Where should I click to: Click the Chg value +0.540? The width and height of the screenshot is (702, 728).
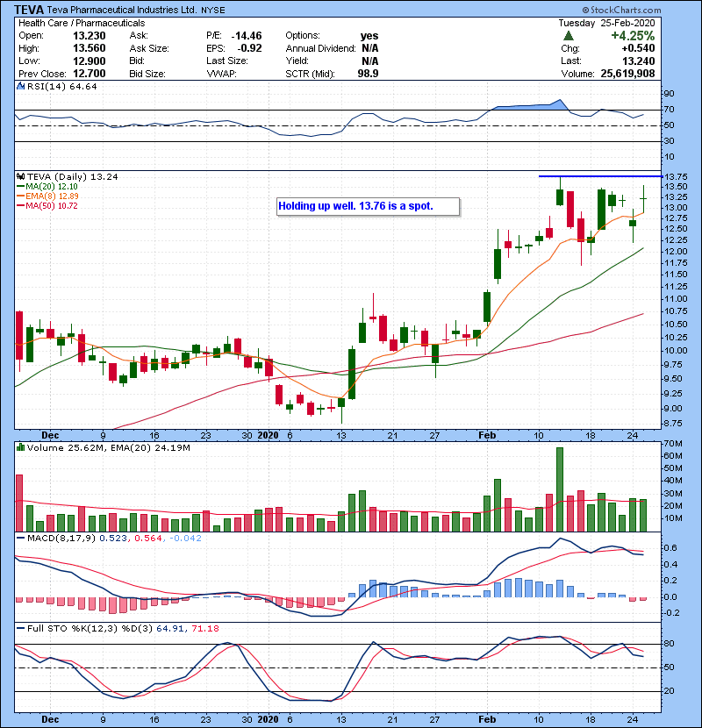point(638,48)
